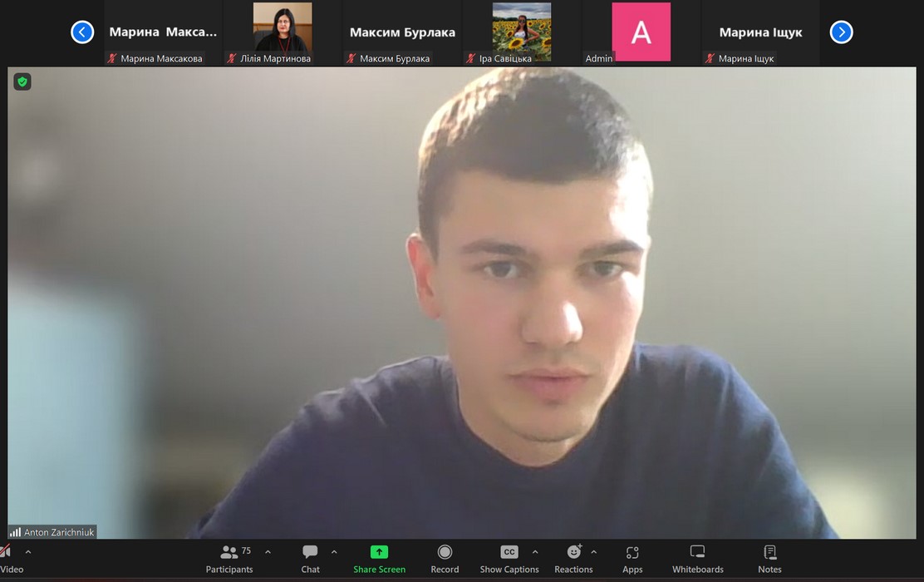Image resolution: width=924 pixels, height=582 pixels.
Task: Open the Apps panel
Action: pyautogui.click(x=632, y=558)
